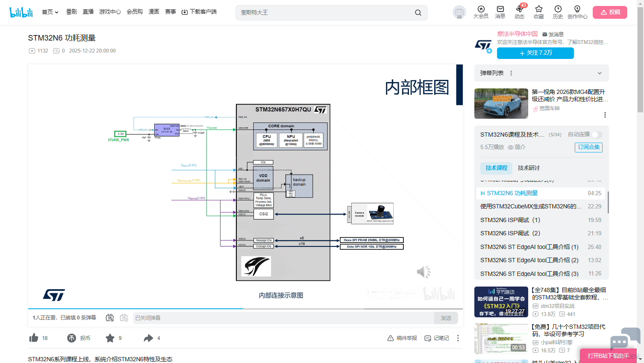Open 创作中心 creator center
This screenshot has width=644, height=363.
click(x=577, y=12)
